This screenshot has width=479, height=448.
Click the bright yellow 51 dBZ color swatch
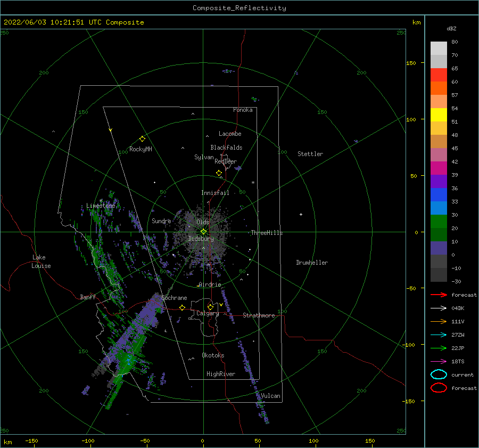439,115
